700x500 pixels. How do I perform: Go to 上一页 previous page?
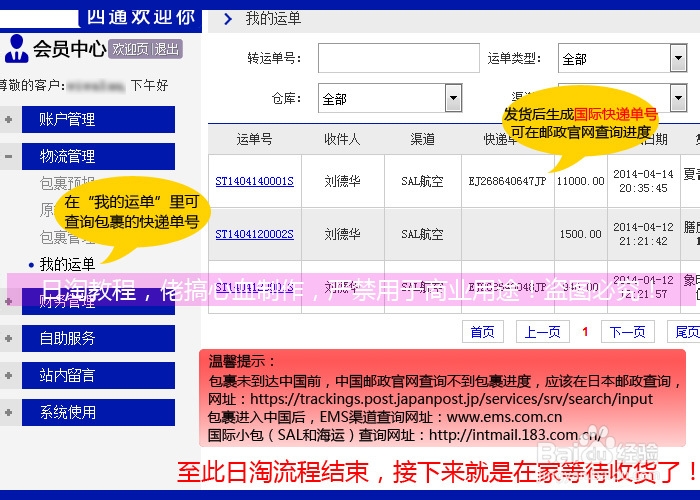(x=542, y=332)
